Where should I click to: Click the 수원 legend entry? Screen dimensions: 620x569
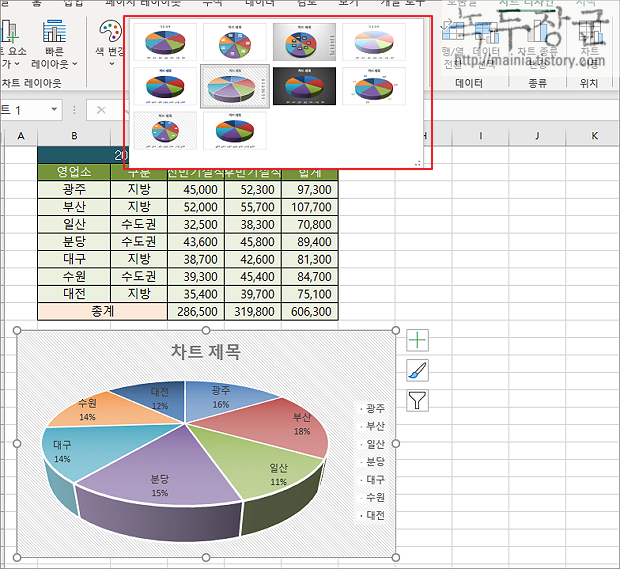click(x=372, y=497)
